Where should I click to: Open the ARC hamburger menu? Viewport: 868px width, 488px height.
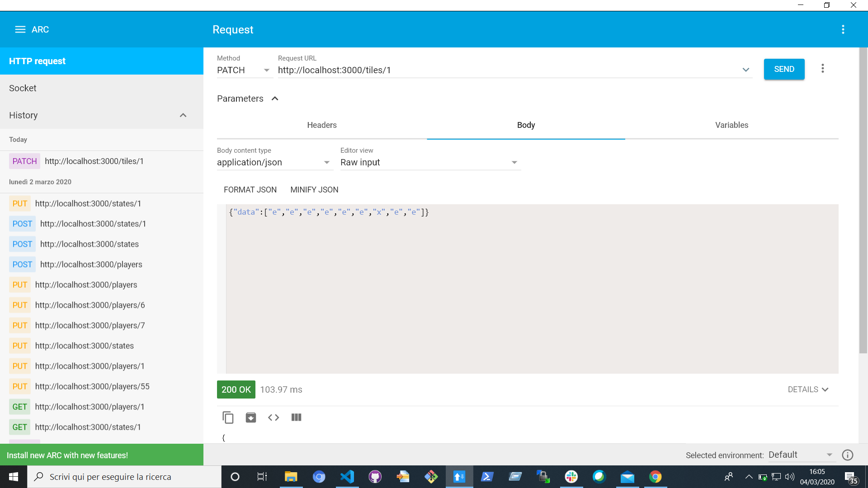[x=20, y=29]
